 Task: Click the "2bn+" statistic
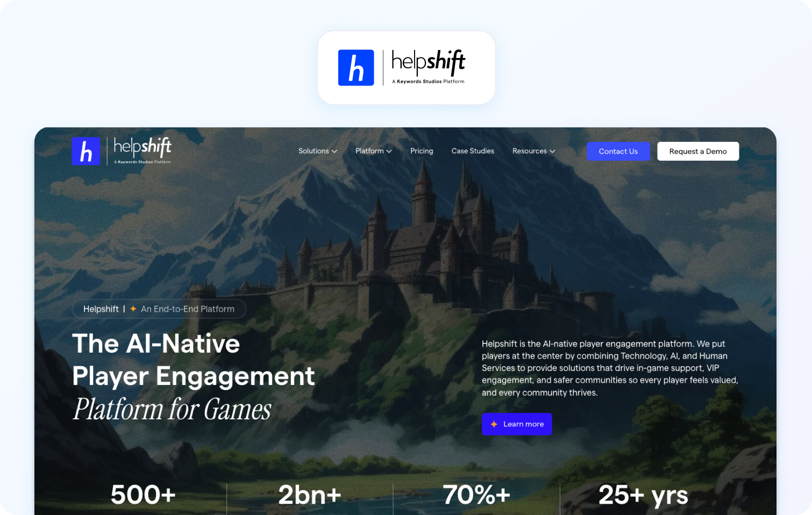[x=310, y=495]
